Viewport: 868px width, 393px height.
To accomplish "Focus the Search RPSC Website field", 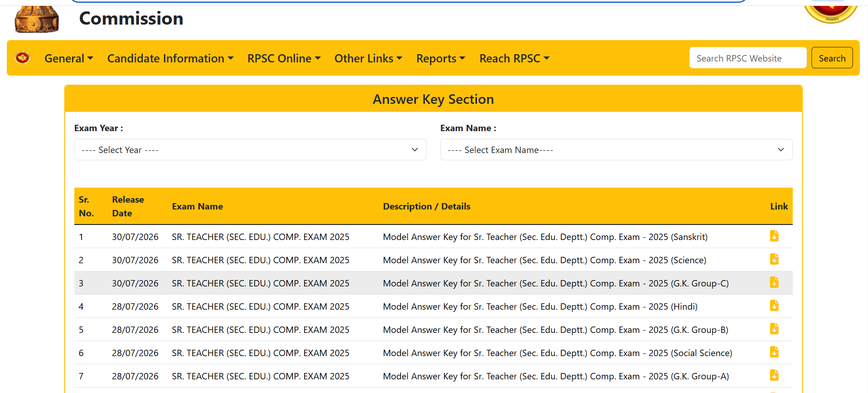I will (748, 58).
